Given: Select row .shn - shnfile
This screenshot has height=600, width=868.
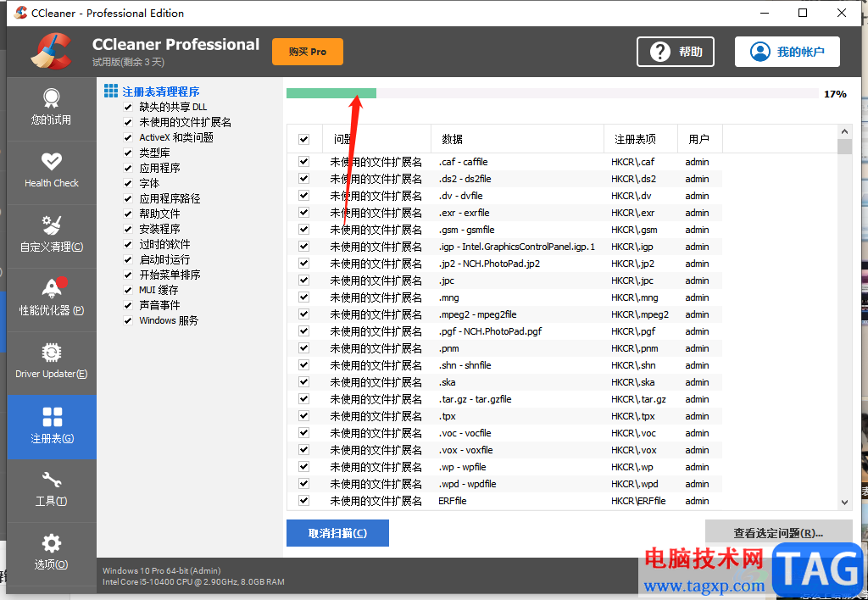Looking at the screenshot, I should [506, 365].
